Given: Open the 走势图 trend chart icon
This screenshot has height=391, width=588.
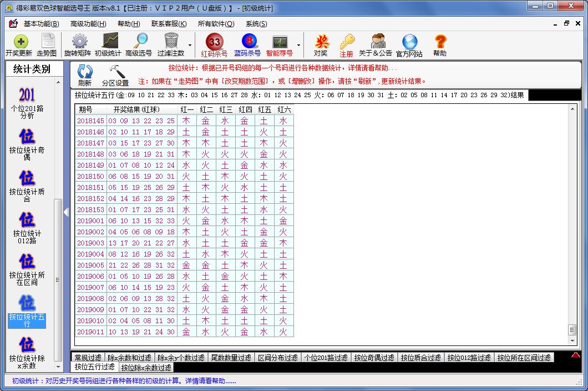Looking at the screenshot, I should 49,44.
